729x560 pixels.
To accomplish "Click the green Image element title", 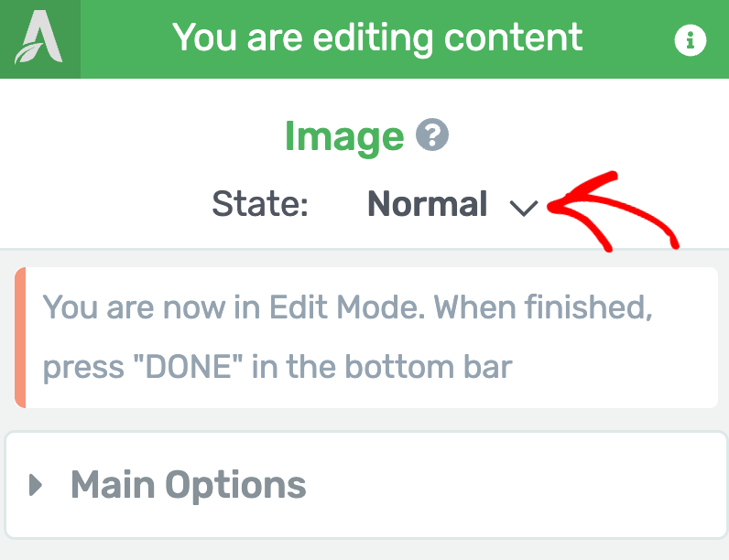I will click(344, 136).
